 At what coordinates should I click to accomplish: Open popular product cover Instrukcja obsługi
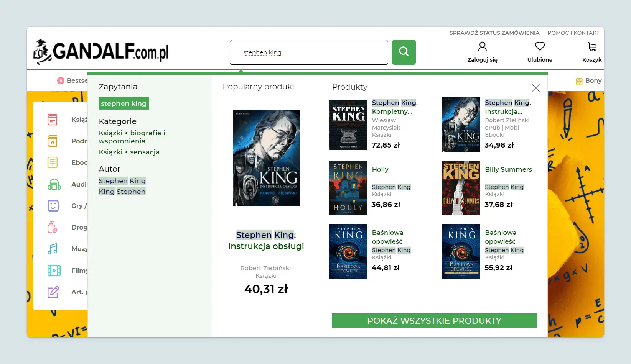coord(266,158)
